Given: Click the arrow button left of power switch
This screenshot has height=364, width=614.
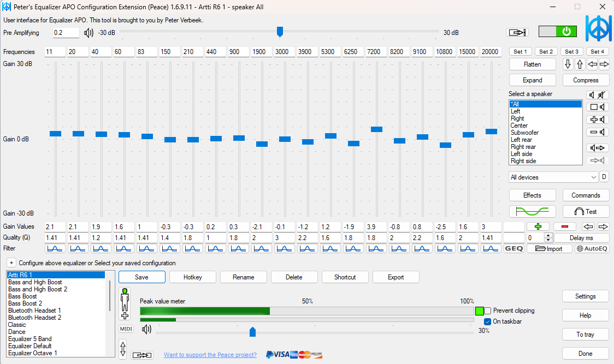Looking at the screenshot, I should point(517,33).
